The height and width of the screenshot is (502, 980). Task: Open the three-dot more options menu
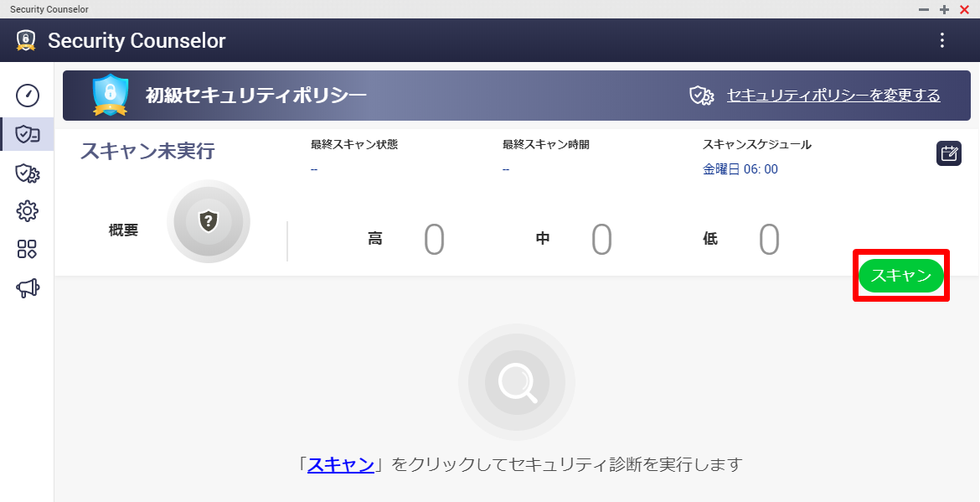[941, 40]
